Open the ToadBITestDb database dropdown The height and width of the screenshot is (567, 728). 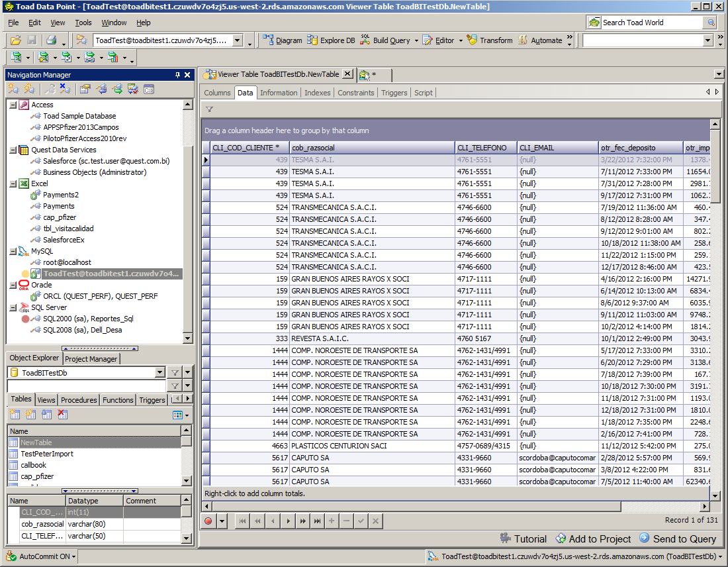pos(159,372)
